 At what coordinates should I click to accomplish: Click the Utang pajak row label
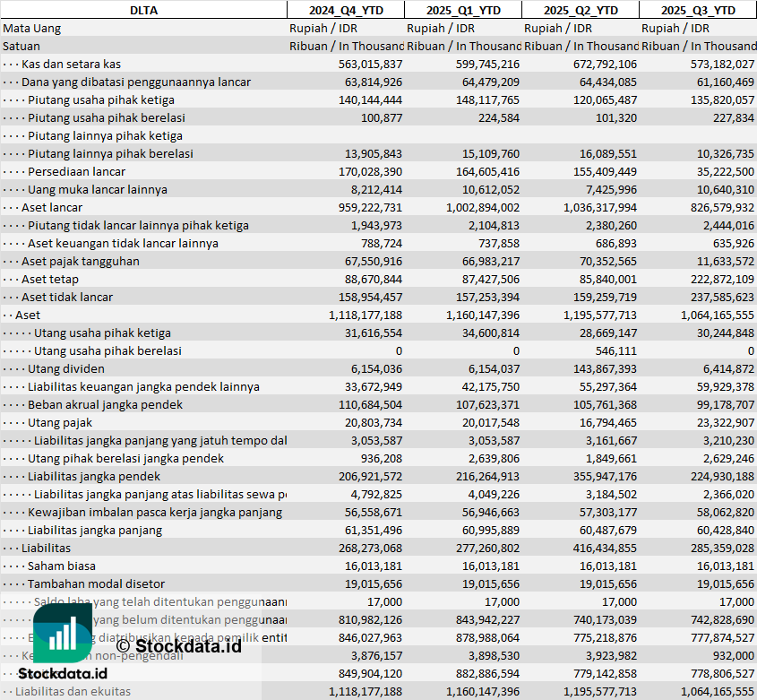(x=60, y=422)
